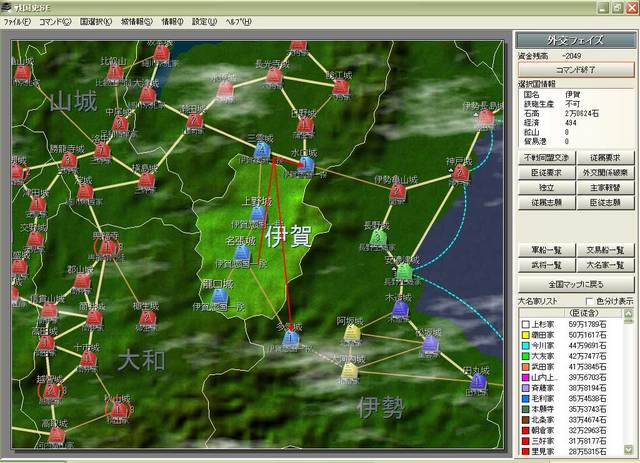Open the 国選択(K) menu

click(x=96, y=22)
